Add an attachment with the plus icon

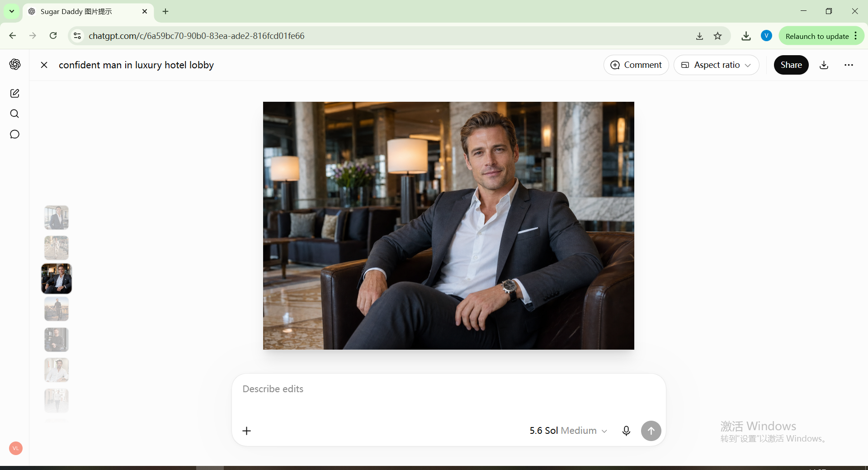click(246, 431)
